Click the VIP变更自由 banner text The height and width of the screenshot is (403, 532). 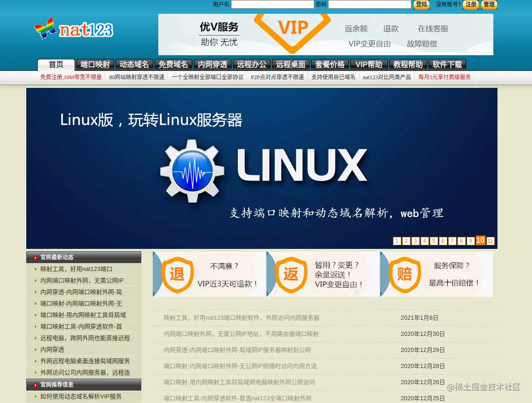[370, 44]
